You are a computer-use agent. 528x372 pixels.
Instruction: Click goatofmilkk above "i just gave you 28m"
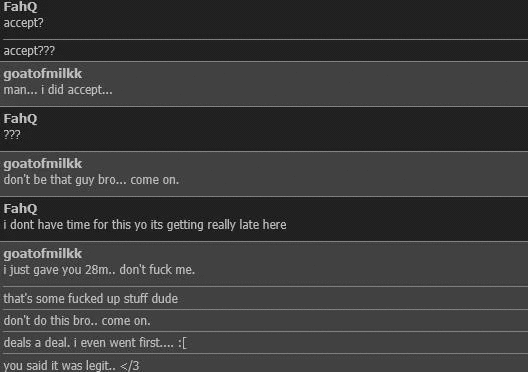click(43, 254)
